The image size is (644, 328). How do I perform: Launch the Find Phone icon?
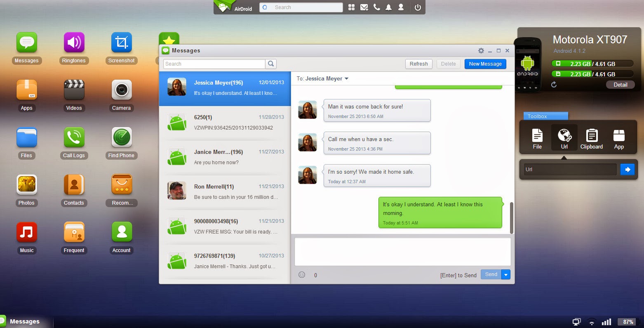point(122,138)
